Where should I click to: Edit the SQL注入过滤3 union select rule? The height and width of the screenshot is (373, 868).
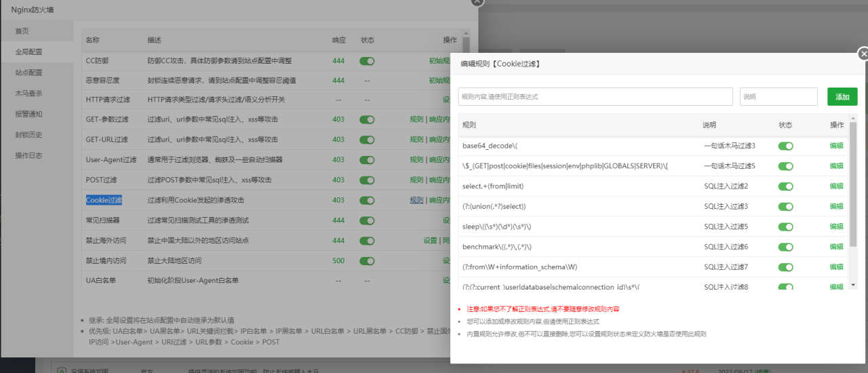(836, 207)
